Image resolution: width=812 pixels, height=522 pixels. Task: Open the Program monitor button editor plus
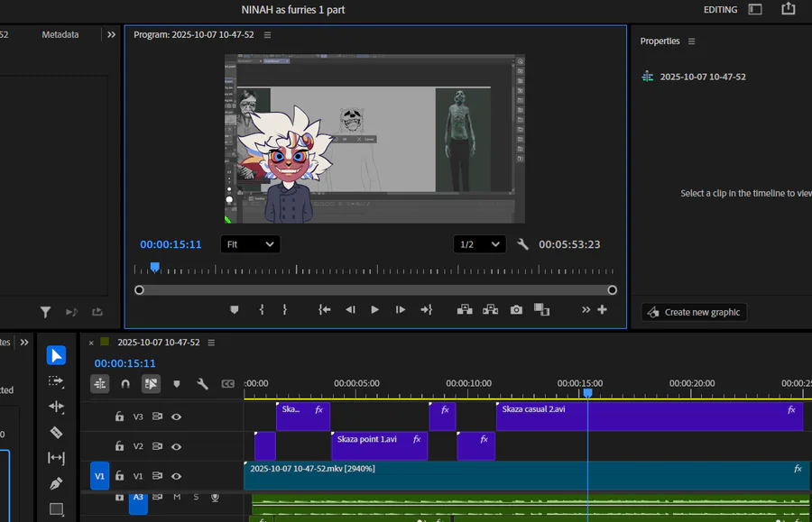pos(602,309)
